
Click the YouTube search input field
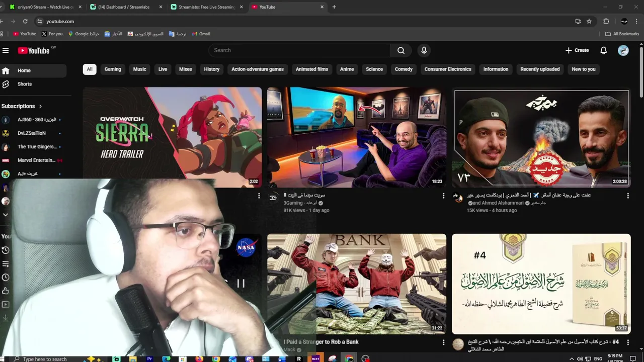point(299,50)
